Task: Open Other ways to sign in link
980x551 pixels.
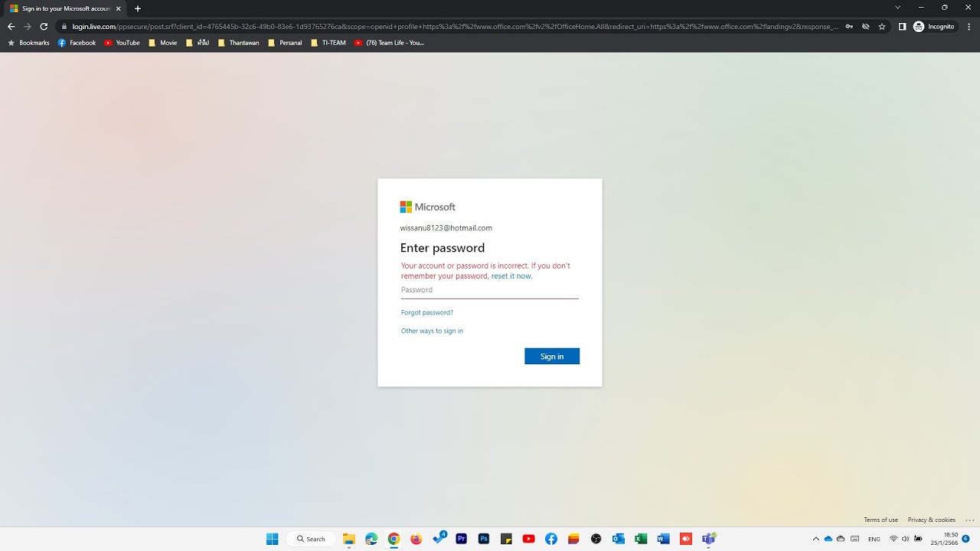Action: [x=432, y=331]
